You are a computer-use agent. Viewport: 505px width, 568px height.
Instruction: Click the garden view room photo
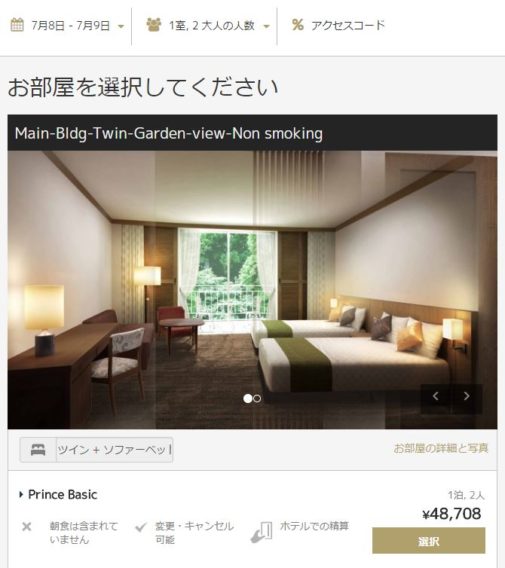(252, 290)
